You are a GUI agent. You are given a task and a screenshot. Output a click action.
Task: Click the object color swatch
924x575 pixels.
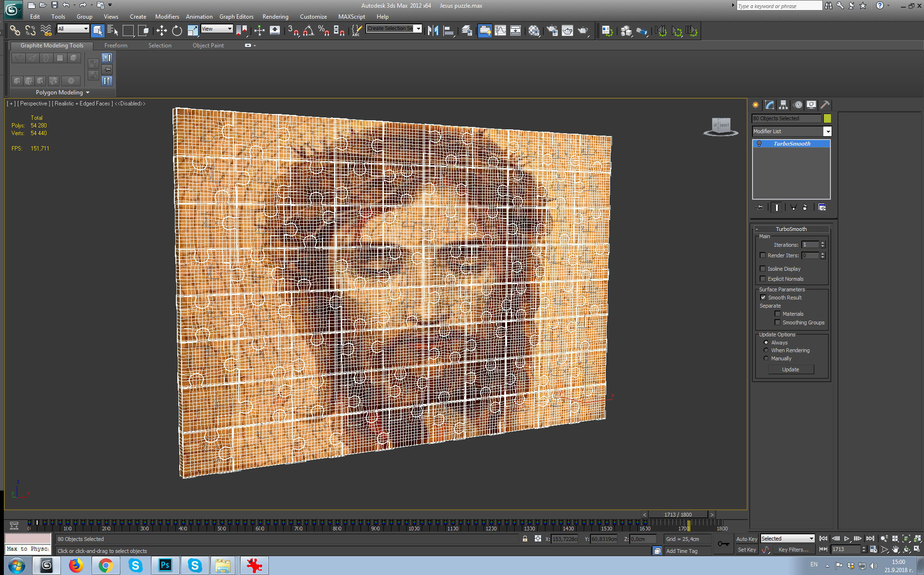(x=827, y=118)
